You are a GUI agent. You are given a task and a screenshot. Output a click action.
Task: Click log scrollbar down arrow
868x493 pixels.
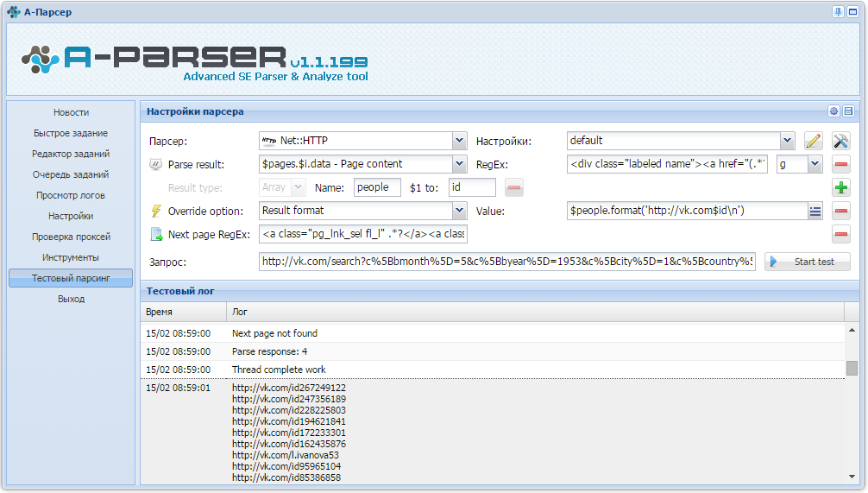point(852,477)
